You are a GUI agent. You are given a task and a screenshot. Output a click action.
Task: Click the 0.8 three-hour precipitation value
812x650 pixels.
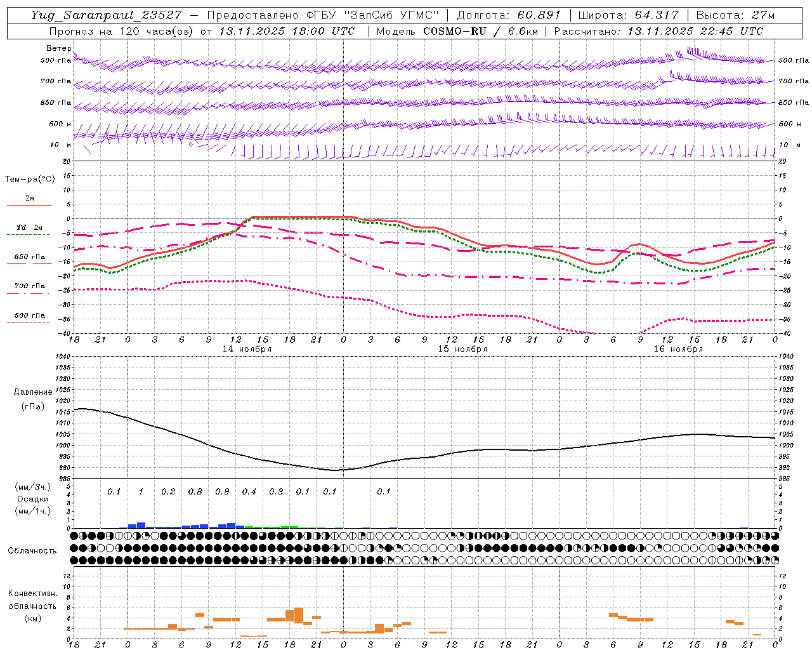pyautogui.click(x=195, y=491)
